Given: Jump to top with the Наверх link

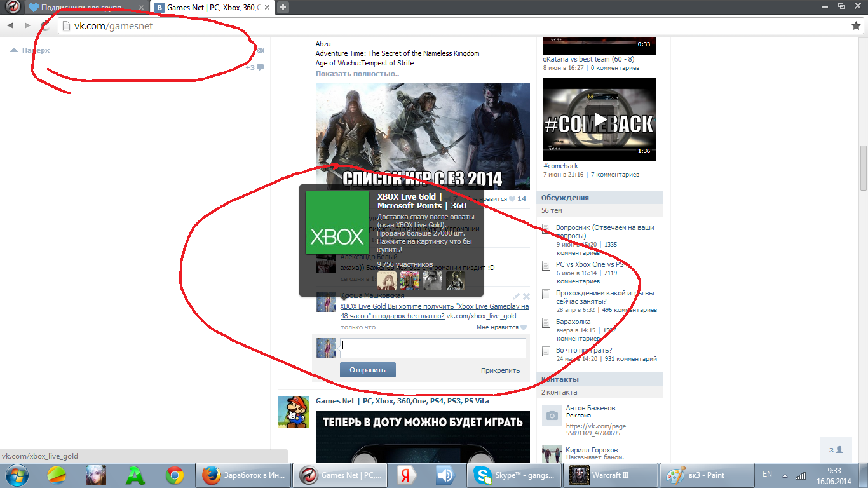Looking at the screenshot, I should tap(30, 50).
